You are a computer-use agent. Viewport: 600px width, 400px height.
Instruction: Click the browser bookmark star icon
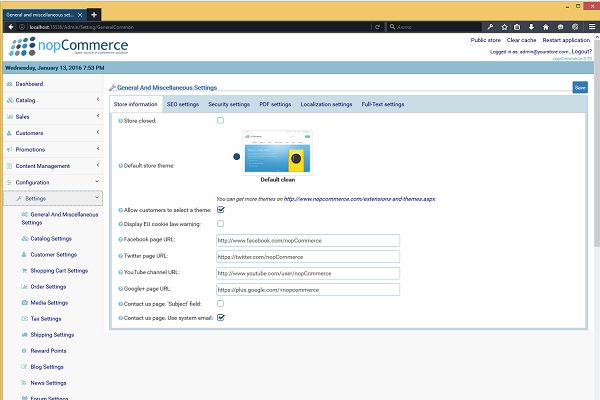pos(505,27)
